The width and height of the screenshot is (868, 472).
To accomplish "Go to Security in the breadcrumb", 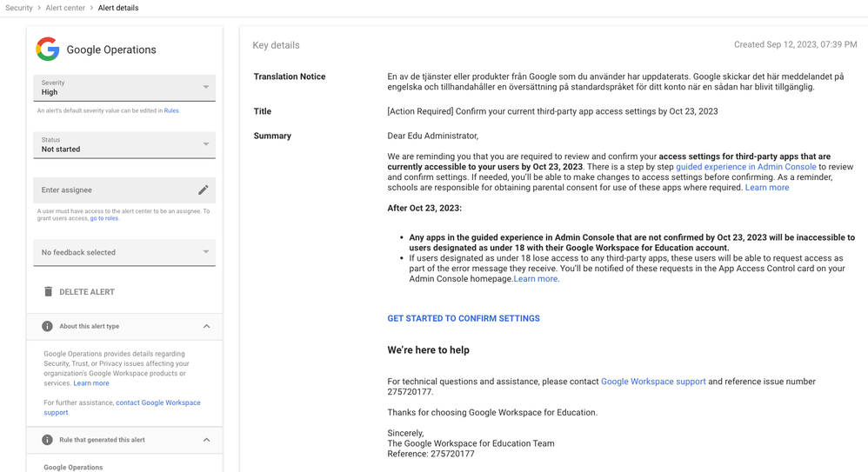I will point(19,8).
